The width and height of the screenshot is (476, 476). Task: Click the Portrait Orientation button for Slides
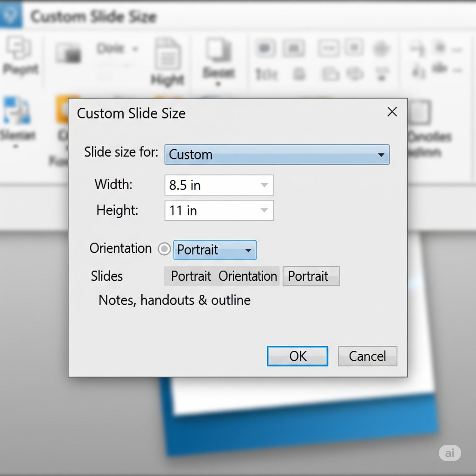click(x=222, y=276)
